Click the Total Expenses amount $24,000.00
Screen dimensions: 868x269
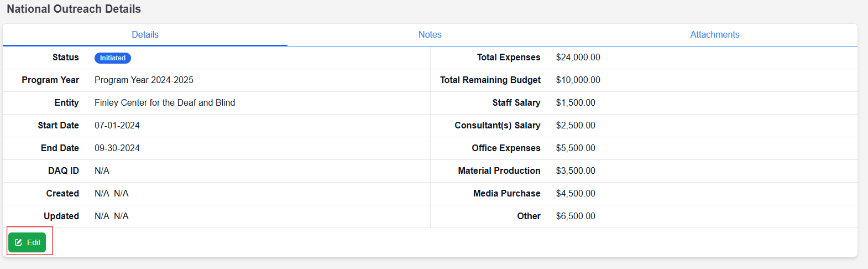click(578, 57)
